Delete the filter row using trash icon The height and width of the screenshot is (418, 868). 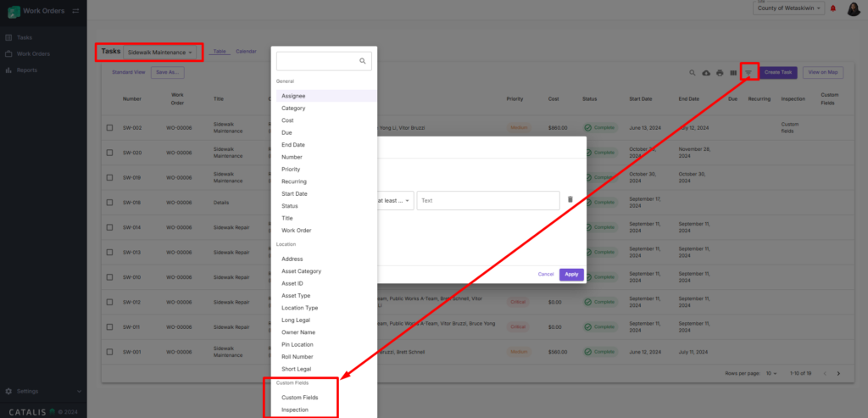(570, 200)
